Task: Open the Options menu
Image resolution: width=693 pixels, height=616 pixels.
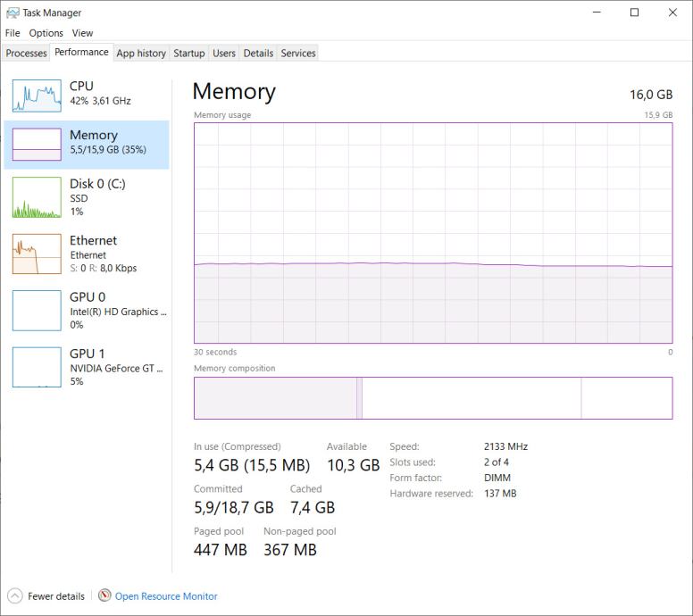Action: (46, 33)
